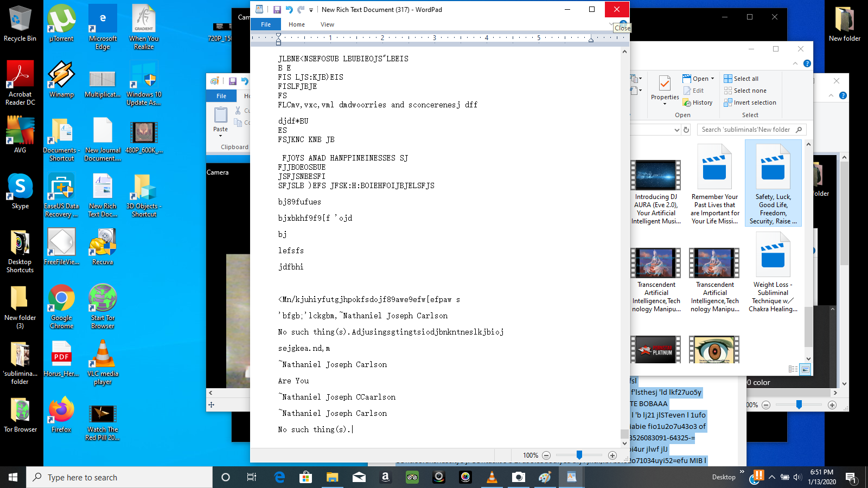Open the Mail app on the taskbar
This screenshot has width=868, height=488.
[x=359, y=477]
